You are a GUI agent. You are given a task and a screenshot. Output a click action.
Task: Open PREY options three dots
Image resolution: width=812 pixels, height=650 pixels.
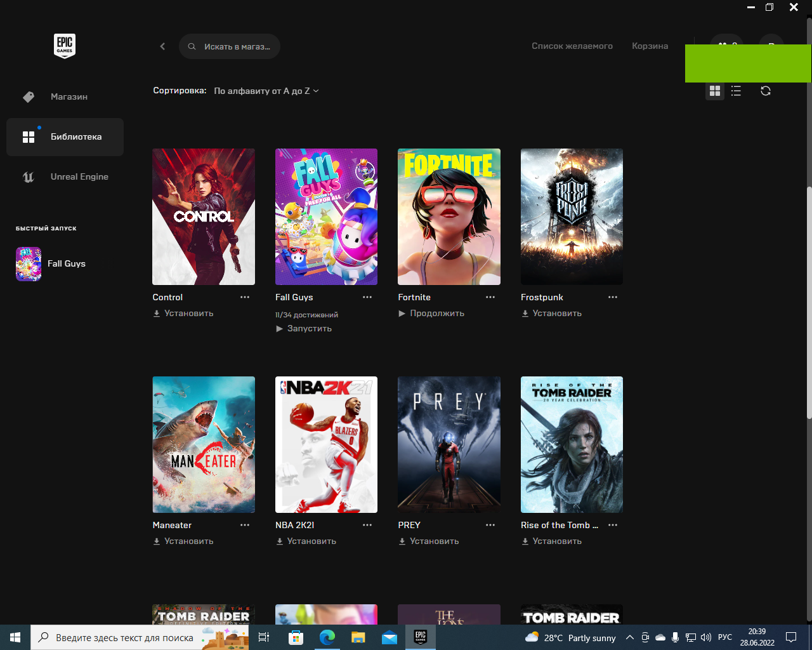tap(490, 525)
